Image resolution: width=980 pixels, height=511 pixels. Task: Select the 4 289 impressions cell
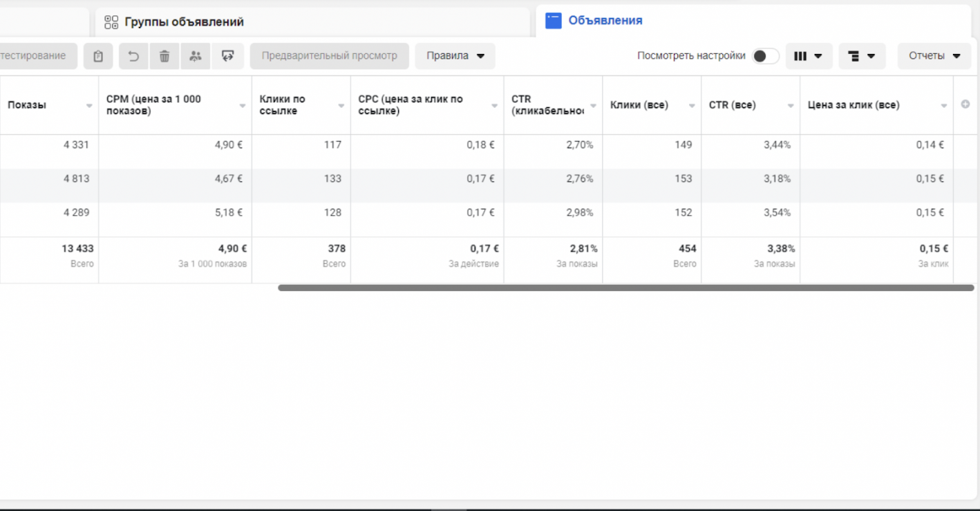tap(76, 212)
